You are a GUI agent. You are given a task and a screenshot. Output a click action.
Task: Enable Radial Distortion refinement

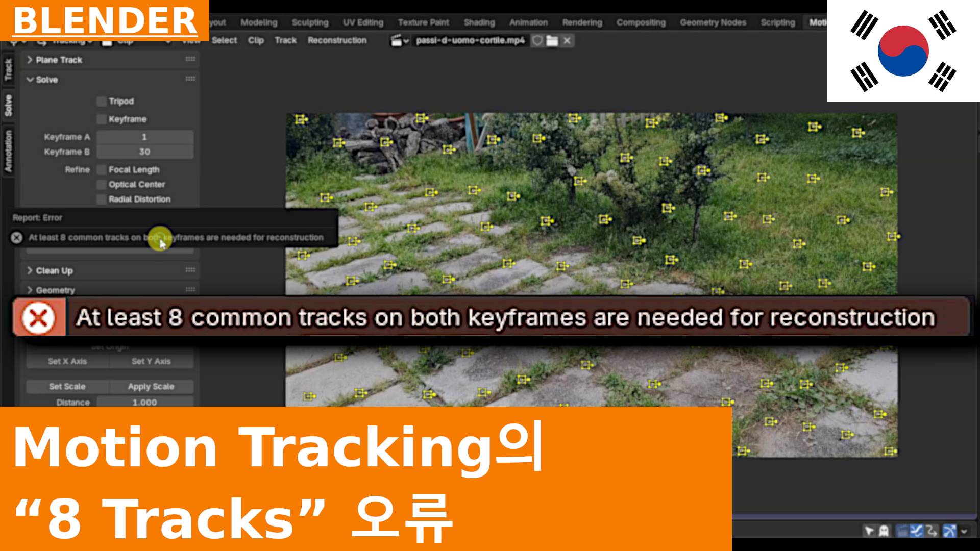102,199
